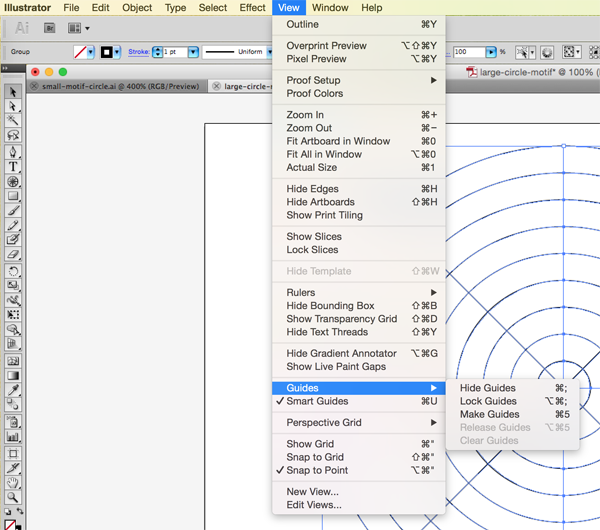Image resolution: width=600 pixels, height=530 pixels.
Task: Expand the Proof Setup submenu
Action: point(359,80)
